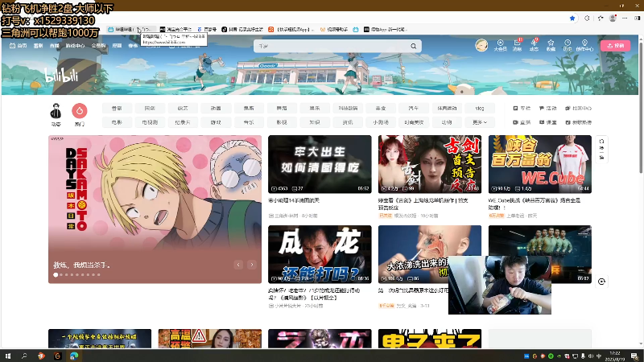Open the 创作中心 lightbulb icon
Image resolution: width=644 pixels, height=362 pixels.
point(584,45)
